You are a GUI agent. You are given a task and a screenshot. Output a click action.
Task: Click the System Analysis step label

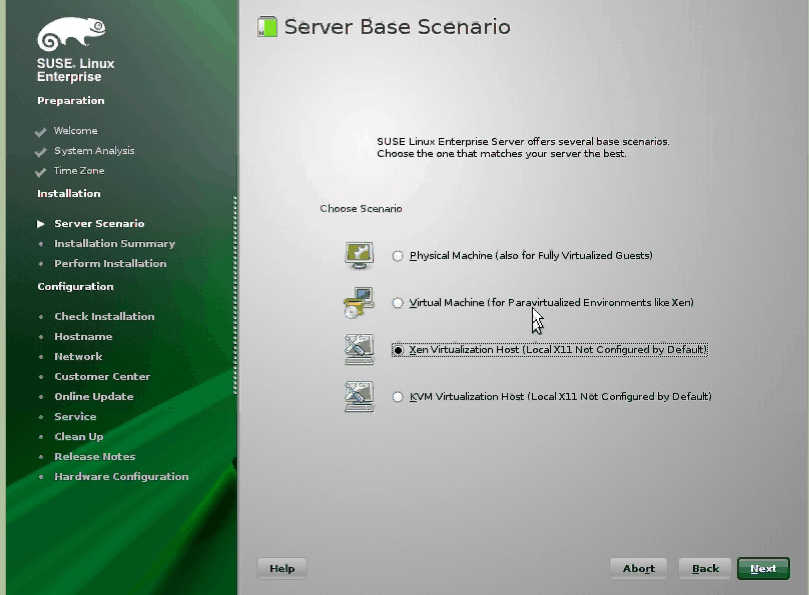click(94, 151)
